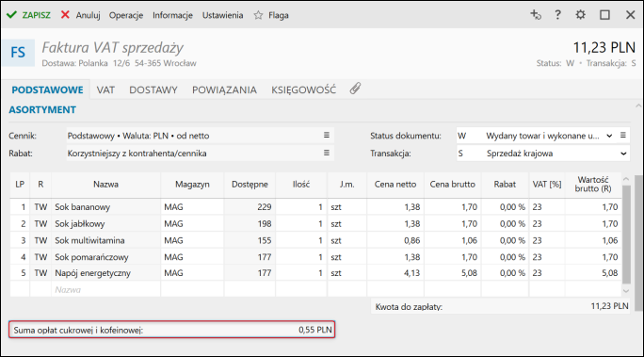
Task: Click the table scrollbar down arrow
Action: [626, 291]
